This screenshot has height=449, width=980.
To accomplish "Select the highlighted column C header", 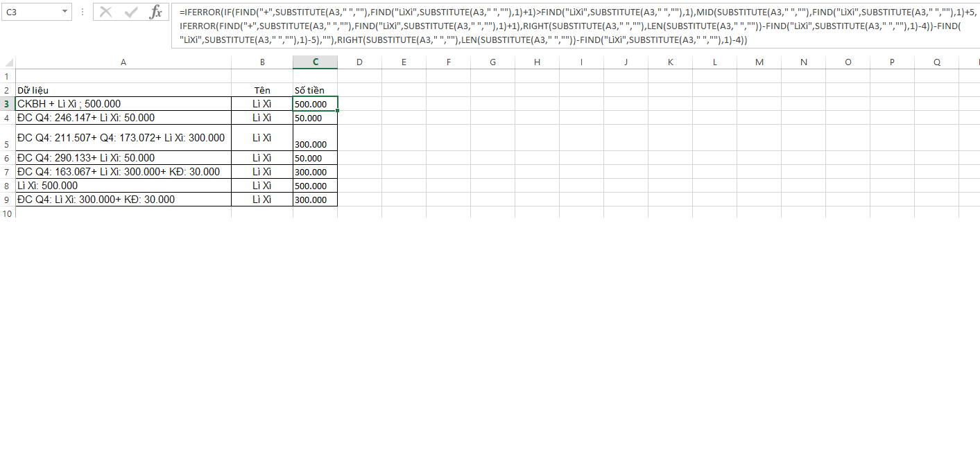I will [315, 62].
